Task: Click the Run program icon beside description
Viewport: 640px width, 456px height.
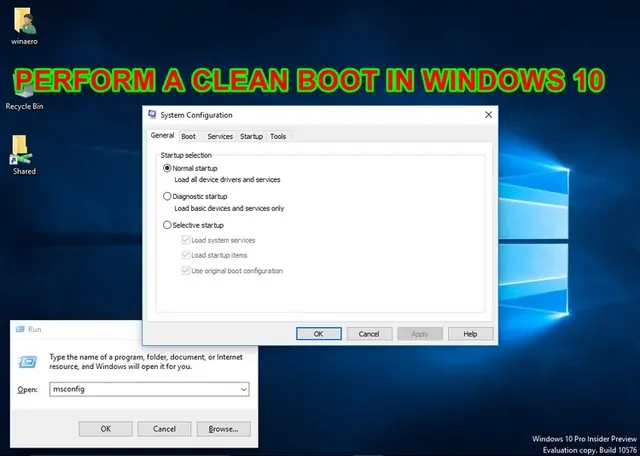Action: click(x=28, y=361)
